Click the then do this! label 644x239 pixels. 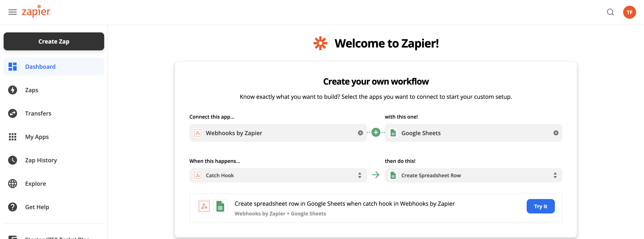400,161
